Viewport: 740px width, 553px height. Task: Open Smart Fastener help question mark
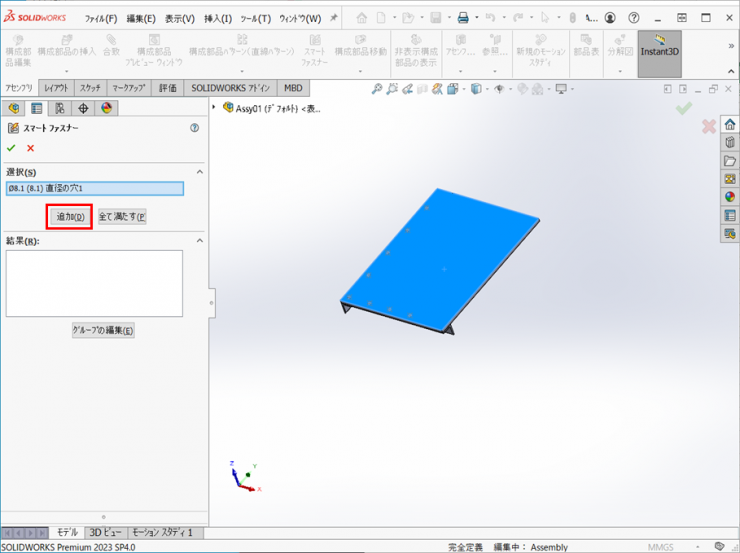tap(194, 128)
